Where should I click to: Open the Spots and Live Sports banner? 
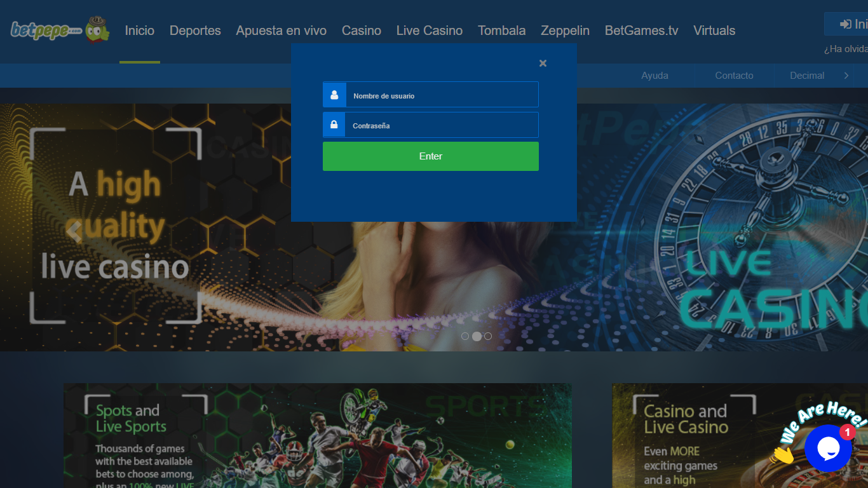tap(317, 435)
